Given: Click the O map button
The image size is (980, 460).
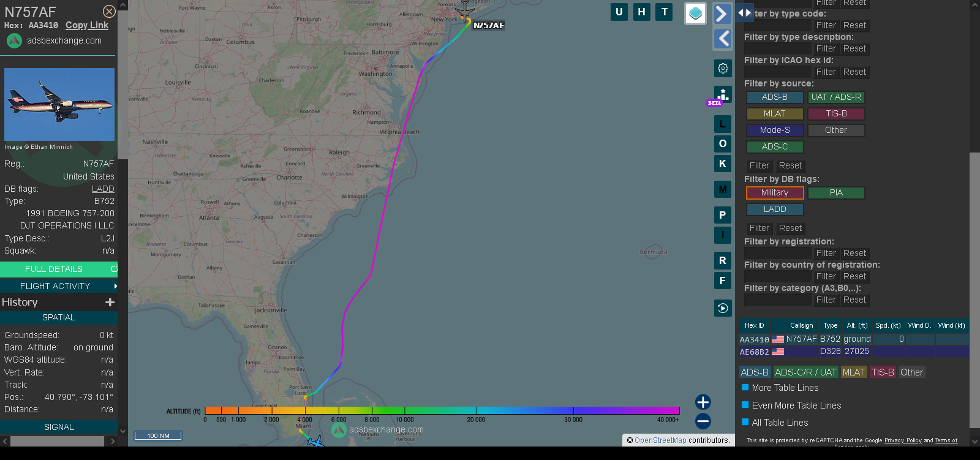Looking at the screenshot, I should click(x=723, y=144).
